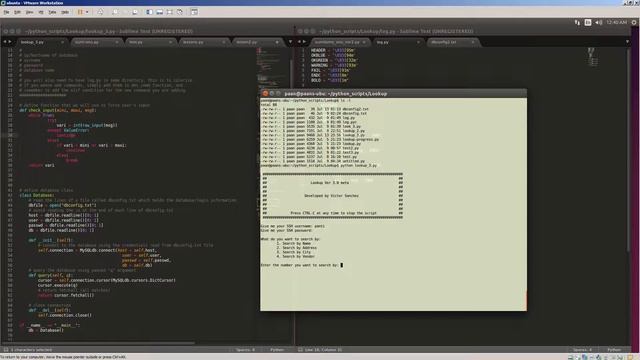Screen dimensions: 640x360
Task: Open the Ubuntu network indicator
Action: click(577, 22)
